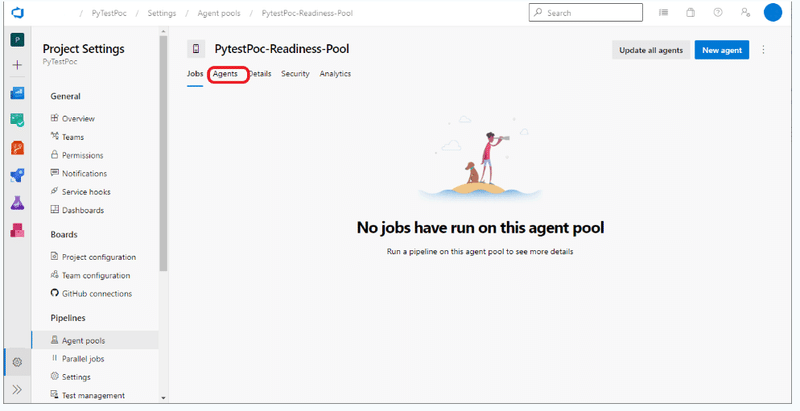Click the Project Settings heading
The image size is (800, 411).
click(84, 49)
